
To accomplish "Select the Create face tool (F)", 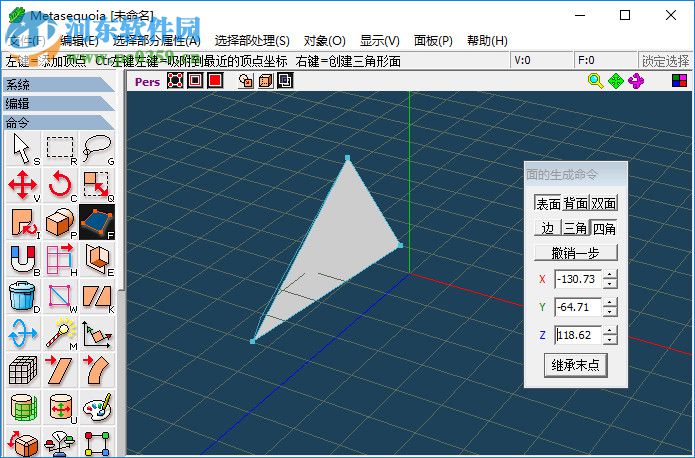I will point(97,222).
